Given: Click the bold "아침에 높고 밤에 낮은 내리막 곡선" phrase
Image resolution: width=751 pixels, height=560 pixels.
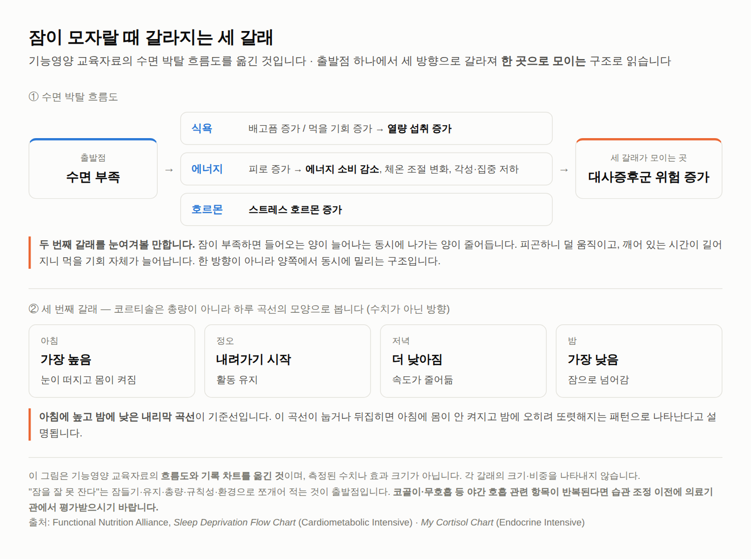Looking at the screenshot, I should click(117, 416).
